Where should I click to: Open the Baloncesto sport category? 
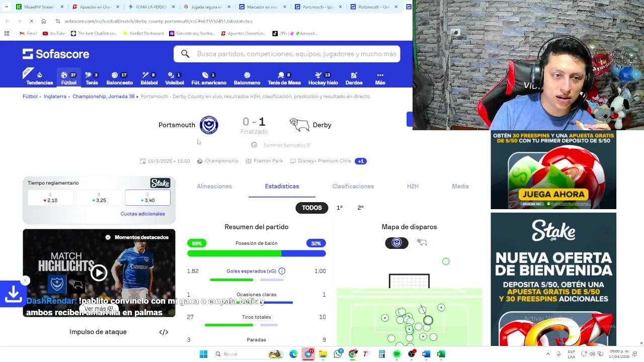(119, 78)
